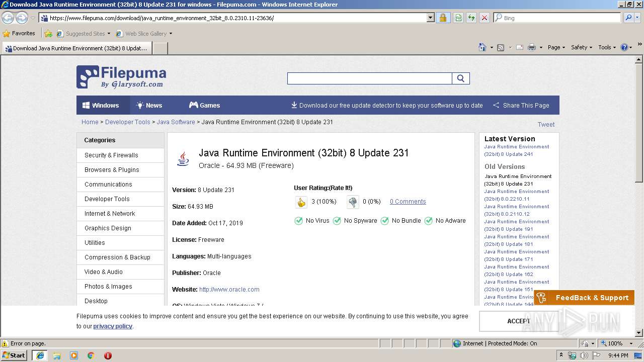The height and width of the screenshot is (362, 644).
Task: Click the Refresh page icon
Action: click(471, 18)
